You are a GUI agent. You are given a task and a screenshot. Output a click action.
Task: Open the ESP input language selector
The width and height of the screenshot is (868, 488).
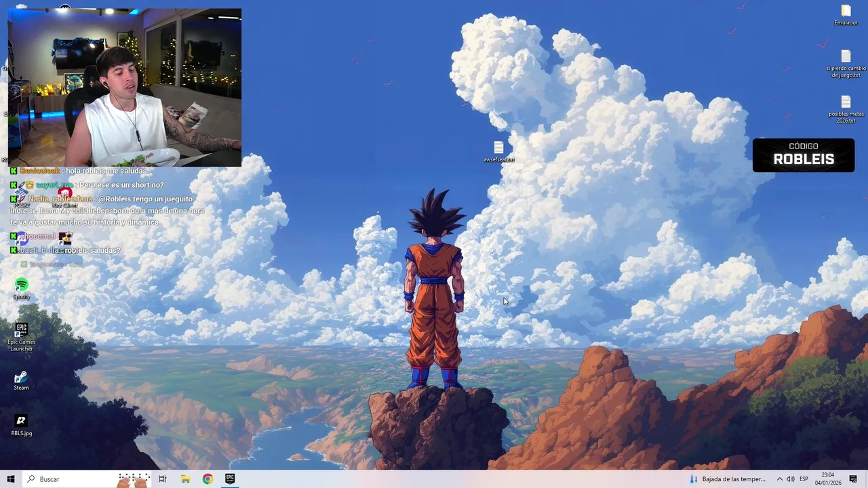coord(804,479)
